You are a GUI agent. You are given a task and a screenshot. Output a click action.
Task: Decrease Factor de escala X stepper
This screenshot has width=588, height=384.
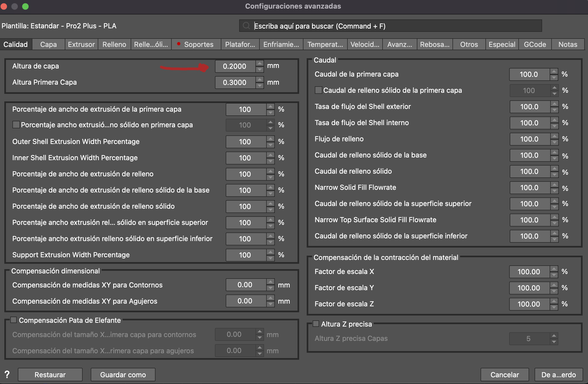[x=554, y=275]
